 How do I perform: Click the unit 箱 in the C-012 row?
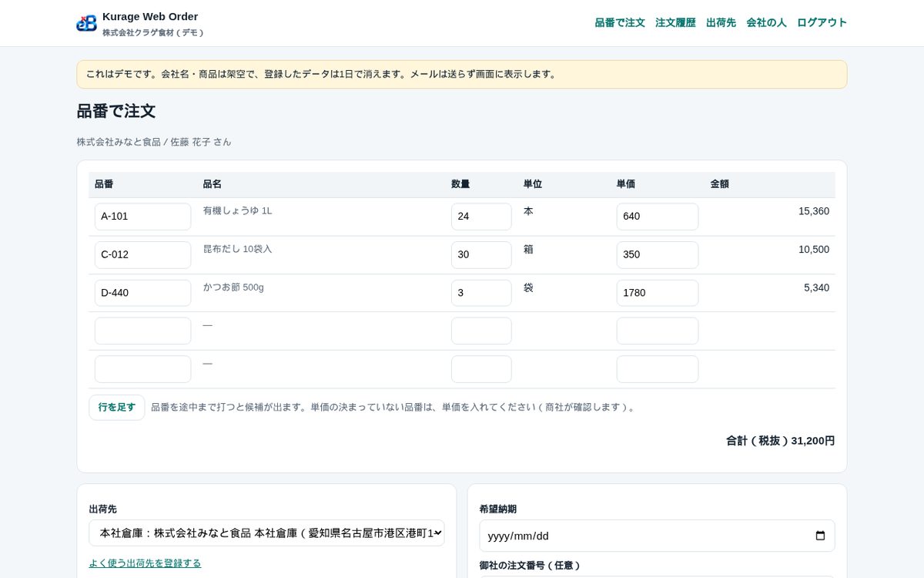click(x=528, y=250)
